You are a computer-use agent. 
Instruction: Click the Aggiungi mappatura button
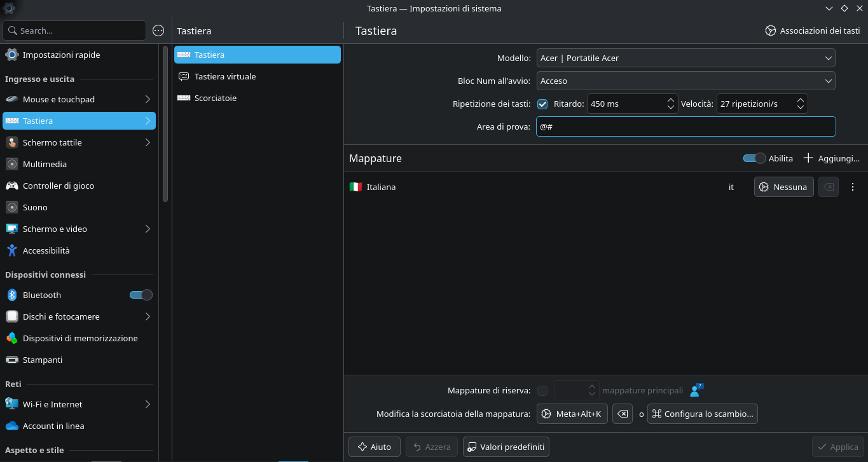831,158
